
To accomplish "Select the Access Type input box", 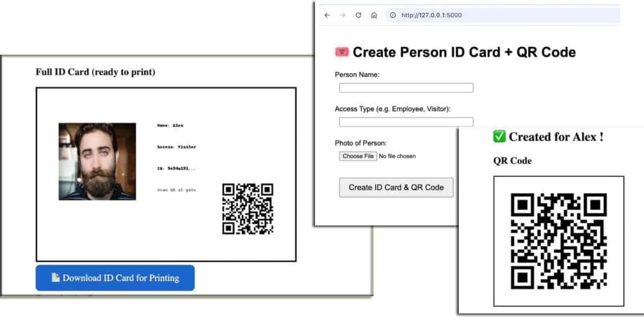I will [406, 122].
